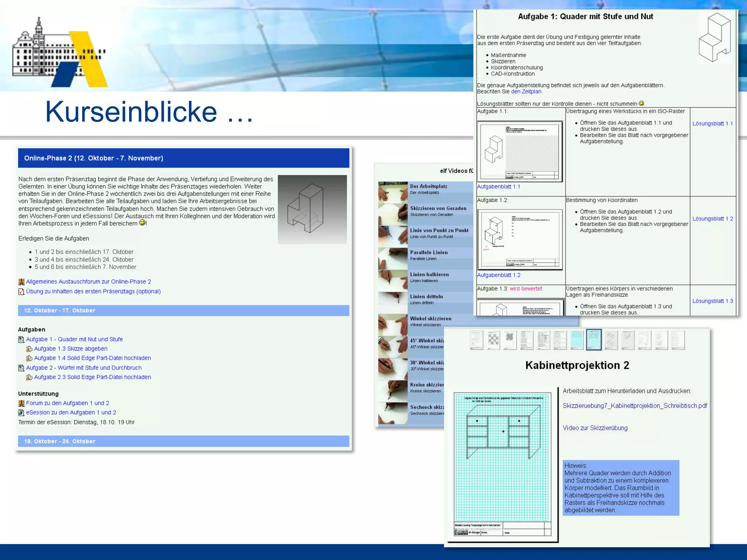Click the Aufgabenblatt 1.1 worksheet preview image
This screenshot has width=747, height=560.
click(x=520, y=151)
